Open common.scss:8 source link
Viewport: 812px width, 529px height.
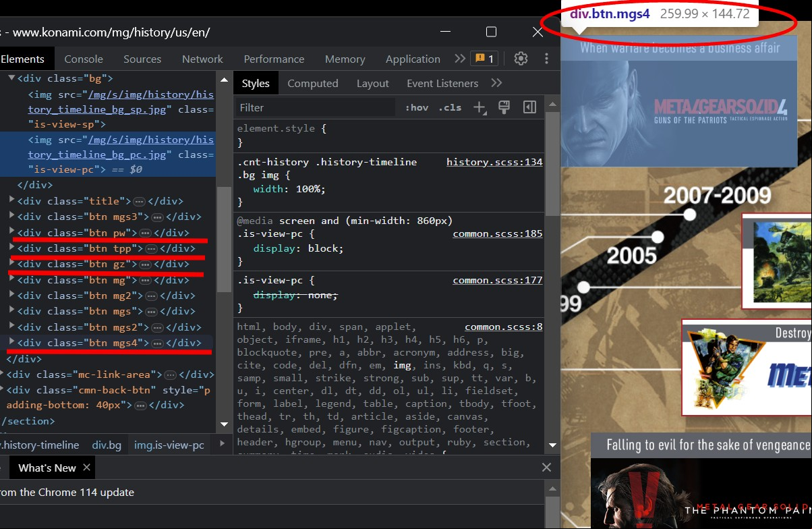[x=504, y=327]
